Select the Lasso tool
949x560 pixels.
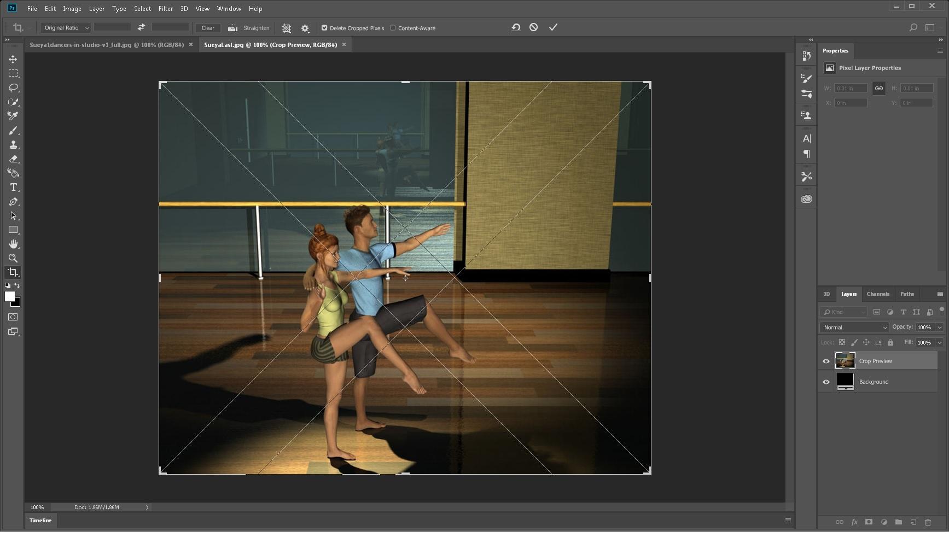[x=13, y=87]
